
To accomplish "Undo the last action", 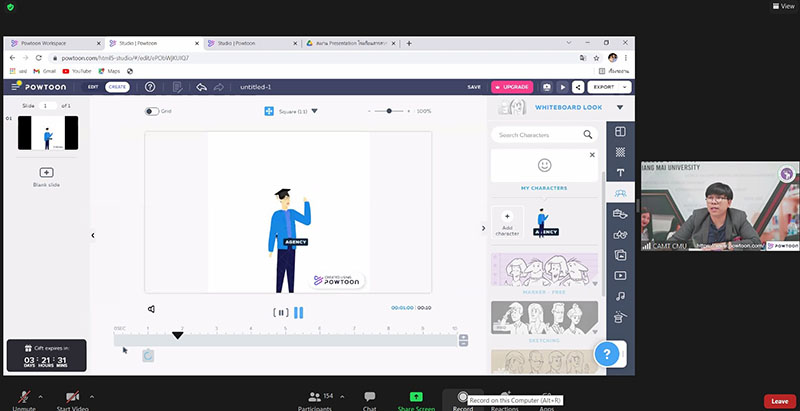I will (202, 87).
